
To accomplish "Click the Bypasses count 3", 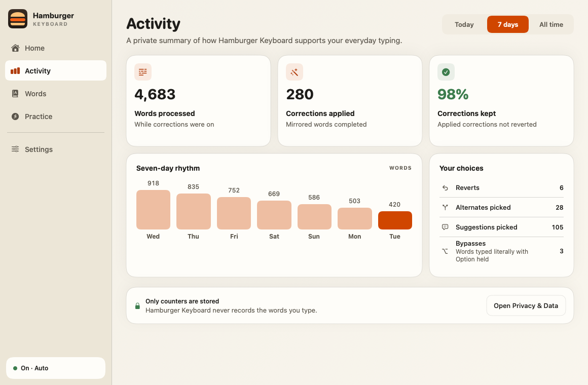I will pos(561,251).
